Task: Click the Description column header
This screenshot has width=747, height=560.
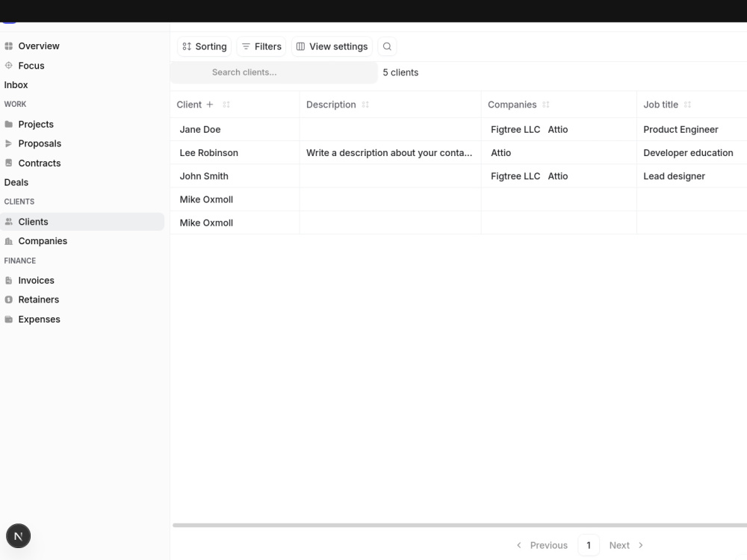Action: (331, 105)
